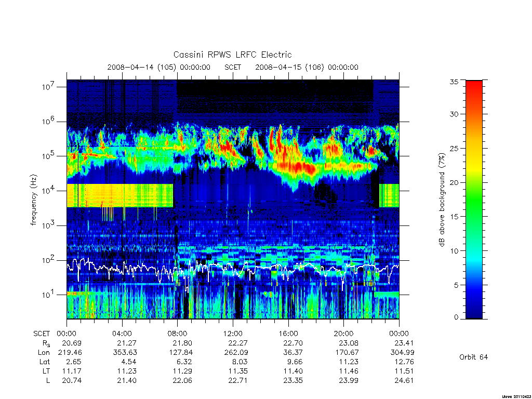Click the 04:00 SCET time tick label
532x399 pixels.
122,334
